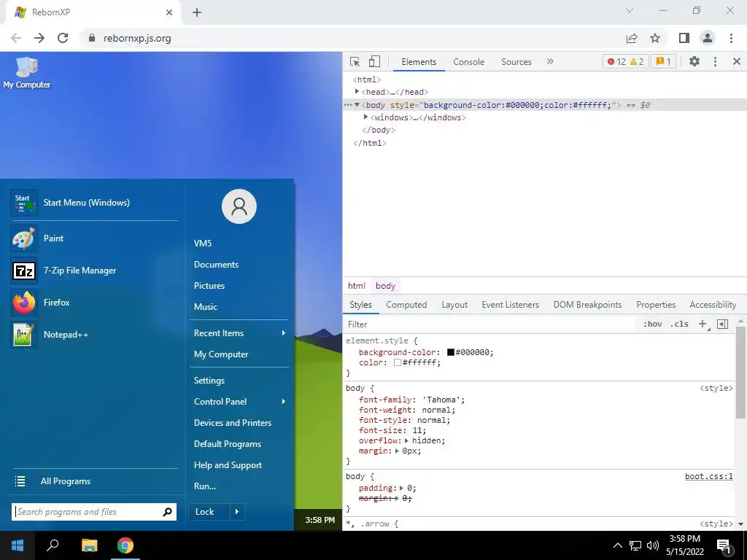Open DevTools settings gear
Viewport: 747px width, 560px height.
pos(694,61)
